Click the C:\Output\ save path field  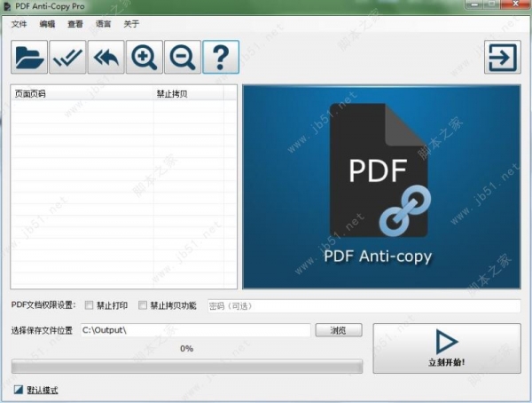coord(195,330)
